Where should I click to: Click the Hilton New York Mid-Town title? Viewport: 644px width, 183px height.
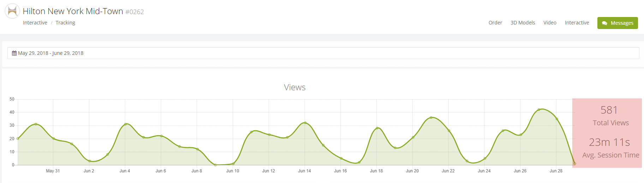[x=73, y=11]
